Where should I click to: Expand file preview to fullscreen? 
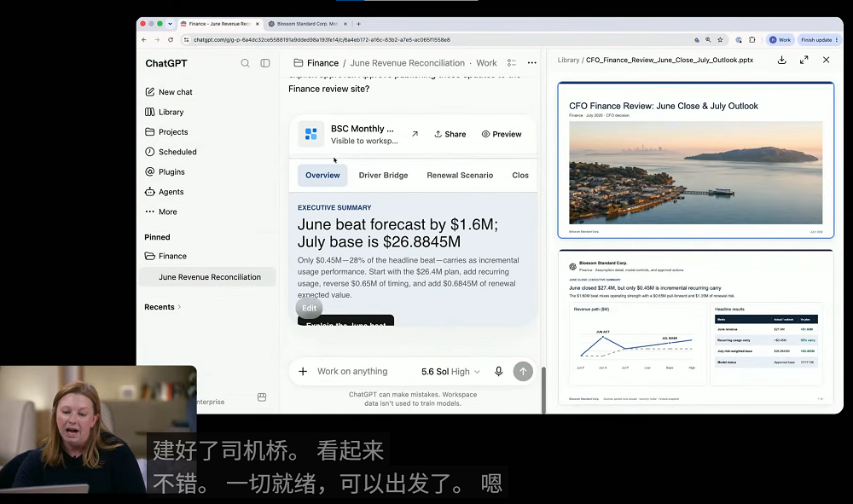tap(804, 60)
